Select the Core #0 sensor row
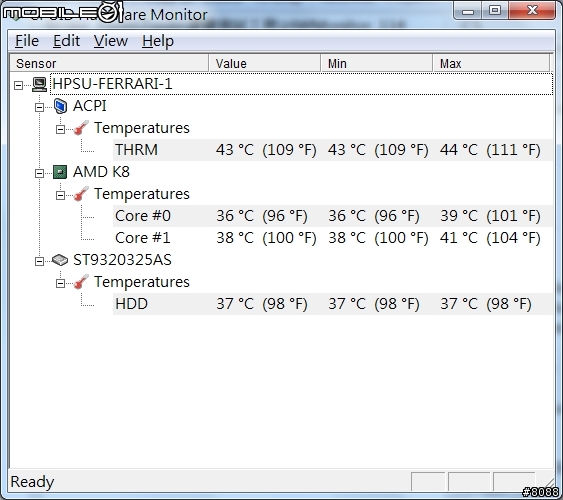The width and height of the screenshot is (563, 500). pos(333,216)
